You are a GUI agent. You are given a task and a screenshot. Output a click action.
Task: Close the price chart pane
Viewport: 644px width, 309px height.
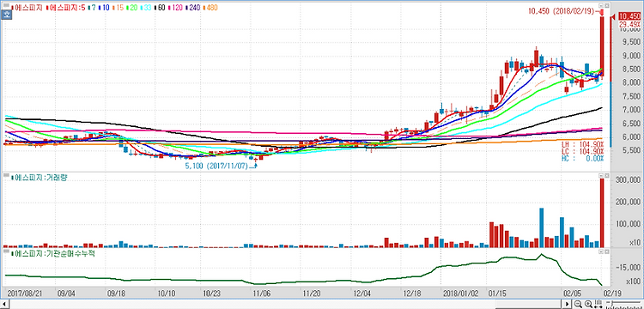point(606,6)
